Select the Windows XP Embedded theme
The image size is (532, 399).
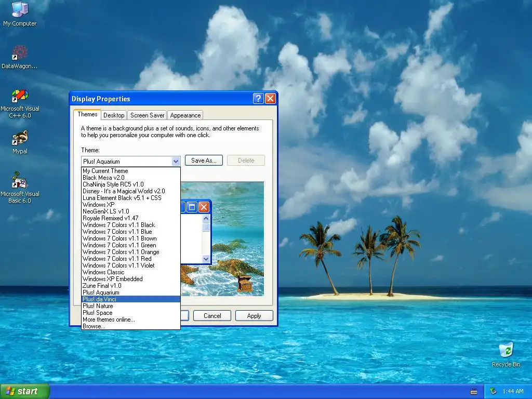coord(131,279)
